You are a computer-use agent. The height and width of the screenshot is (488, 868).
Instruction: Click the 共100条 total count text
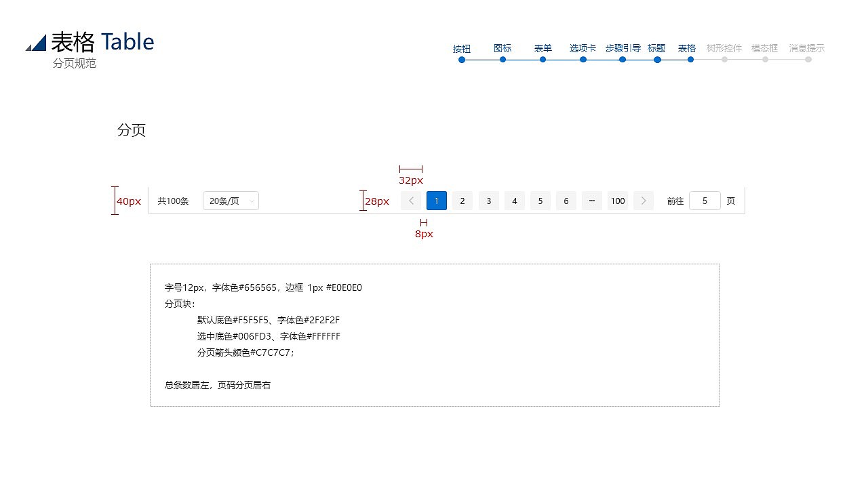pos(174,201)
